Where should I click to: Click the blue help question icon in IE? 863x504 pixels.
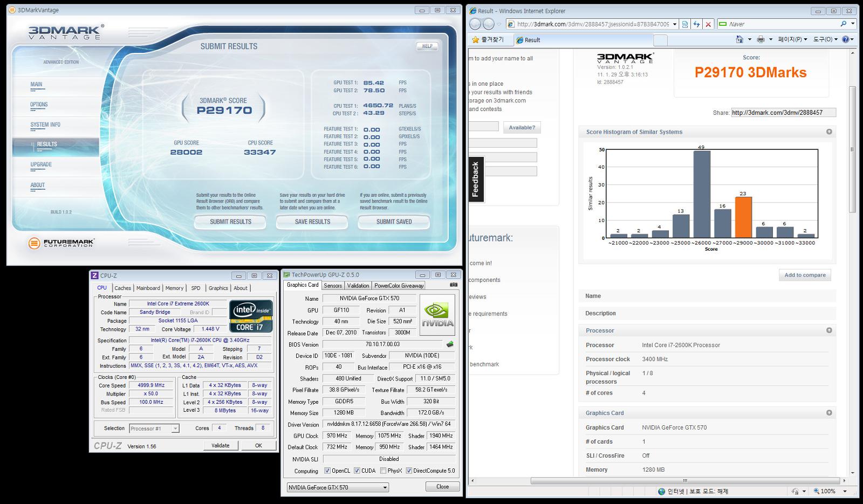845,39
